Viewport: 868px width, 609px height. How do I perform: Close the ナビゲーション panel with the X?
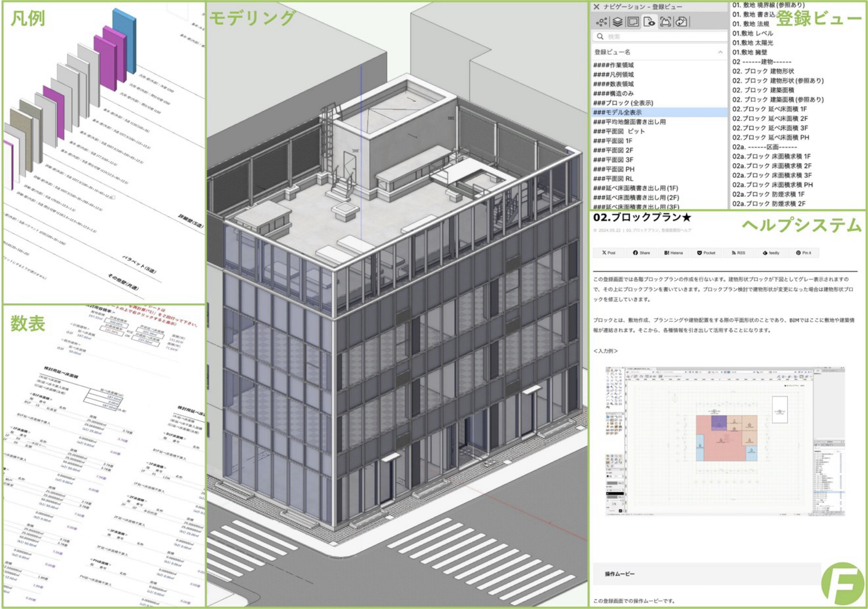596,7
